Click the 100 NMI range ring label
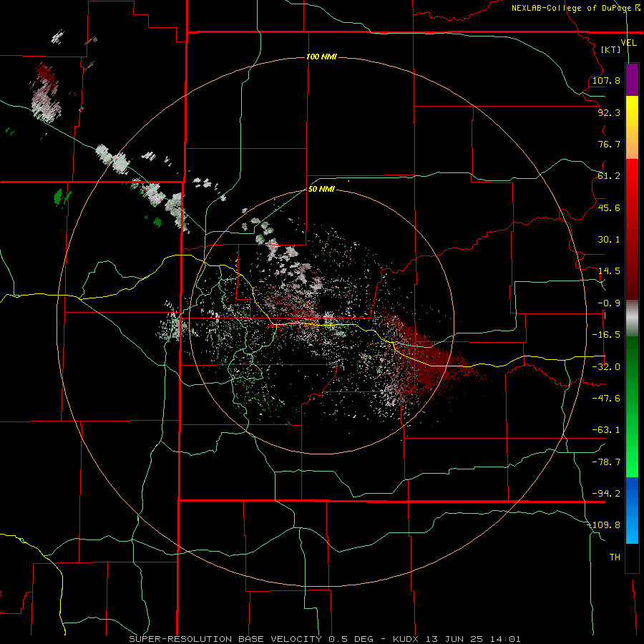This screenshot has width=644, height=644. pyautogui.click(x=321, y=57)
